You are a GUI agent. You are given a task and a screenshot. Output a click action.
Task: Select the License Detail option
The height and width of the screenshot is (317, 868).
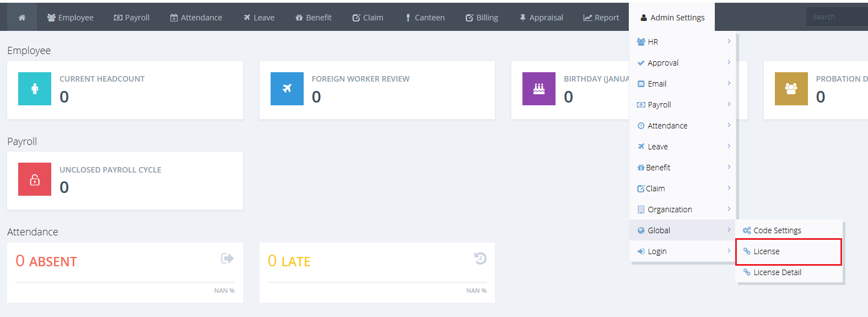point(777,272)
